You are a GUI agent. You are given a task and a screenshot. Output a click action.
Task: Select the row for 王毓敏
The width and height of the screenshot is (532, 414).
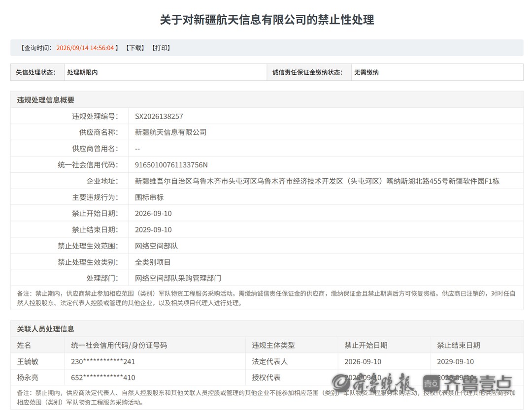(x=266, y=361)
